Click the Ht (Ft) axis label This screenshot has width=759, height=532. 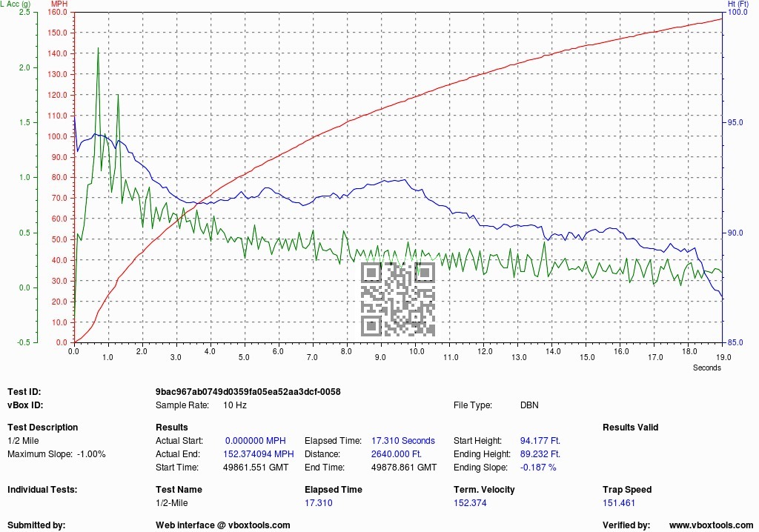click(x=738, y=4)
